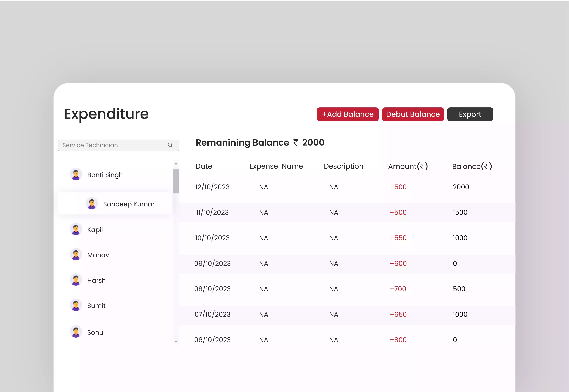
Task: Click the search magnifier icon
Action: pyautogui.click(x=170, y=145)
